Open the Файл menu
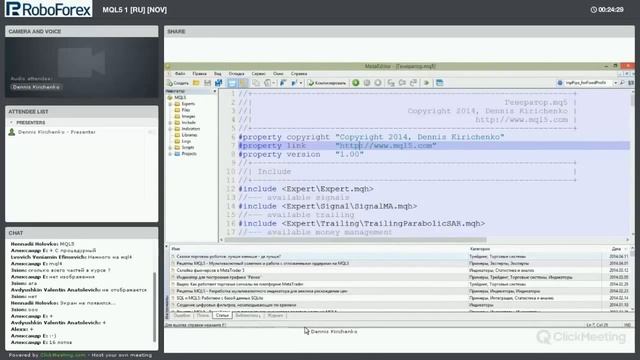 point(180,74)
